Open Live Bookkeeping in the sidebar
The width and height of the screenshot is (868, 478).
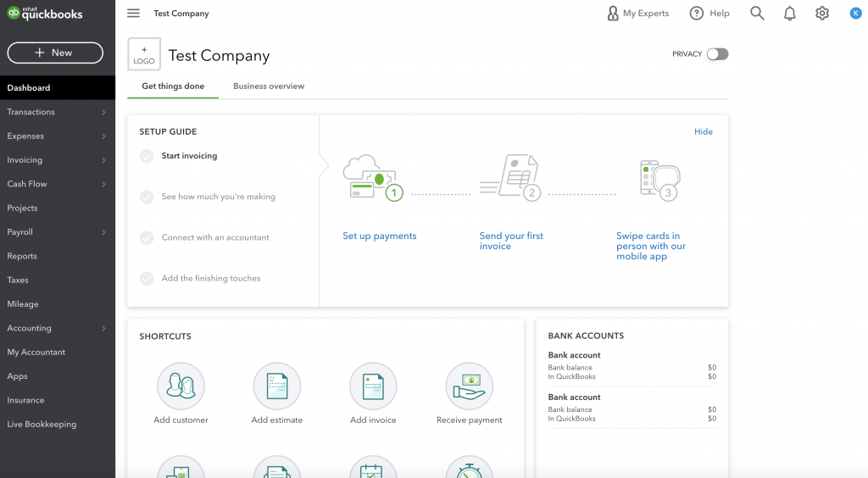pyautogui.click(x=58, y=425)
